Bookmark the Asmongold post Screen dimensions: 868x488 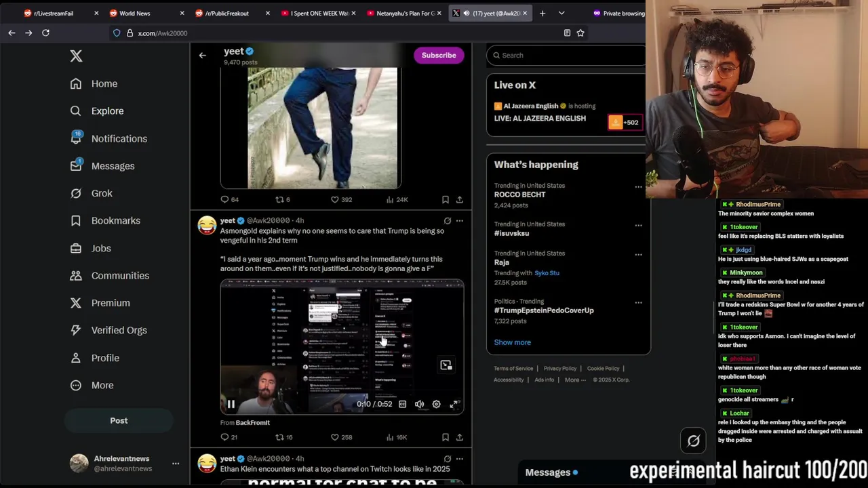pos(445,437)
